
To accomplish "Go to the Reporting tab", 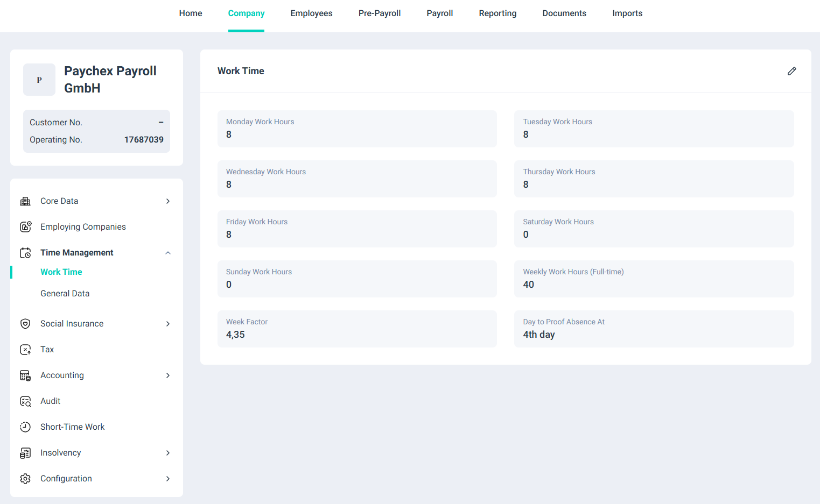I will [497, 13].
